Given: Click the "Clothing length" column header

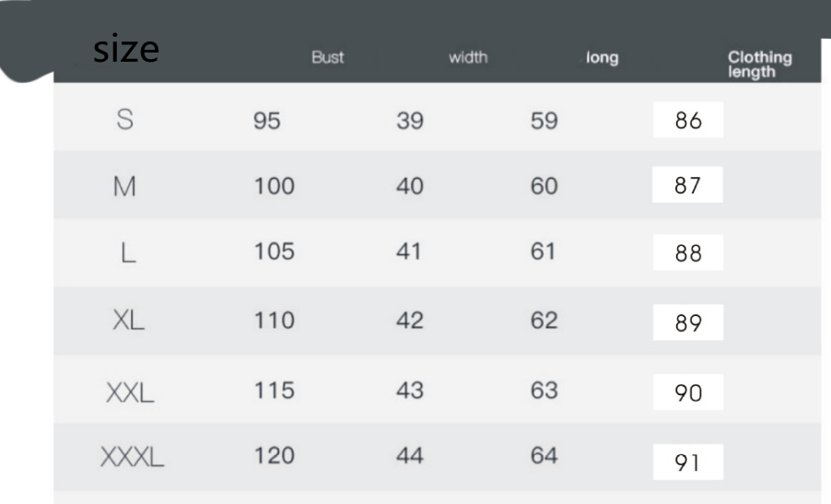Looking at the screenshot, I should click(759, 64).
